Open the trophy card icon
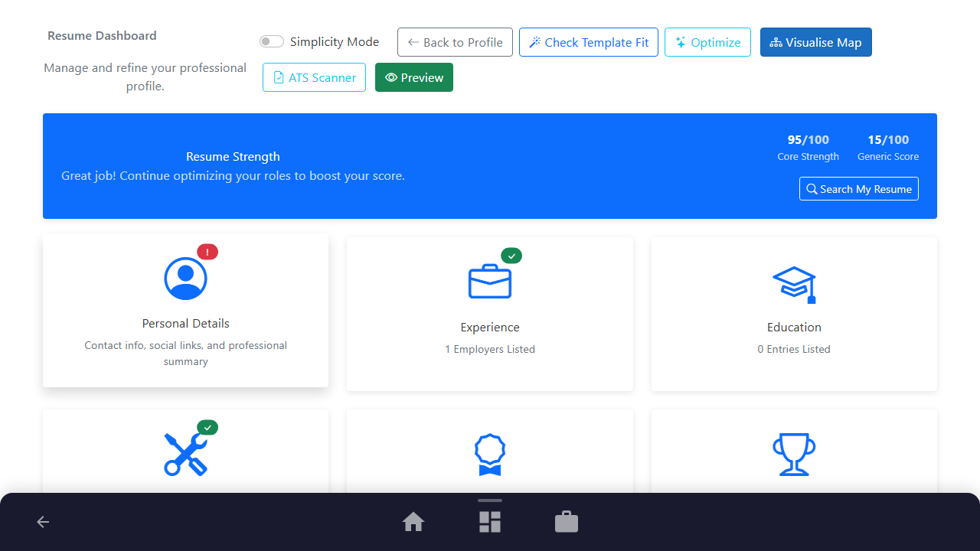980x551 pixels. (x=794, y=455)
